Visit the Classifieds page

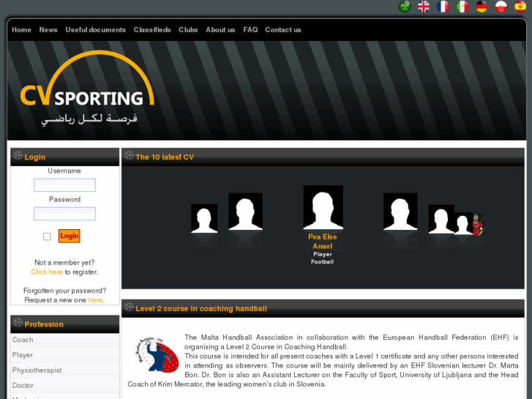(x=152, y=30)
